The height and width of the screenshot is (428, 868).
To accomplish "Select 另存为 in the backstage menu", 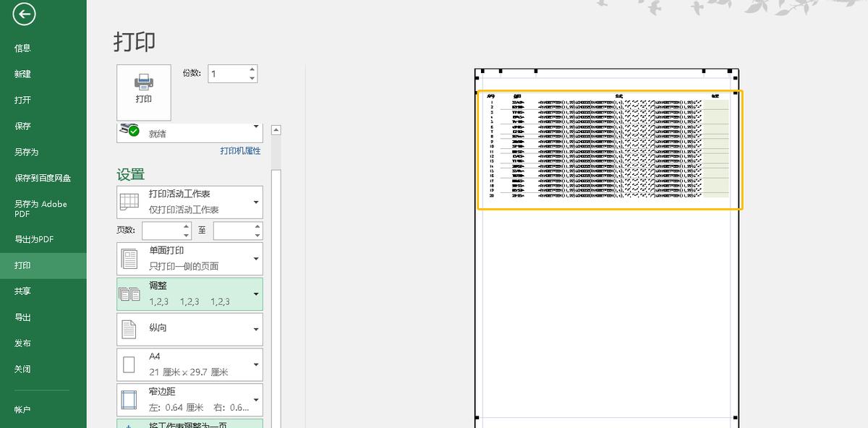I will pyautogui.click(x=43, y=153).
